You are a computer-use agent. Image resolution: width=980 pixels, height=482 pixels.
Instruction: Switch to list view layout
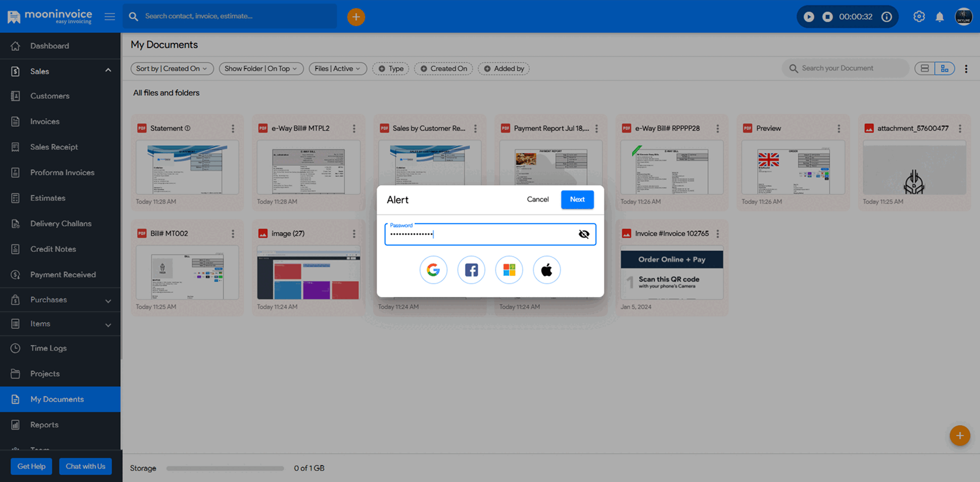tap(925, 68)
